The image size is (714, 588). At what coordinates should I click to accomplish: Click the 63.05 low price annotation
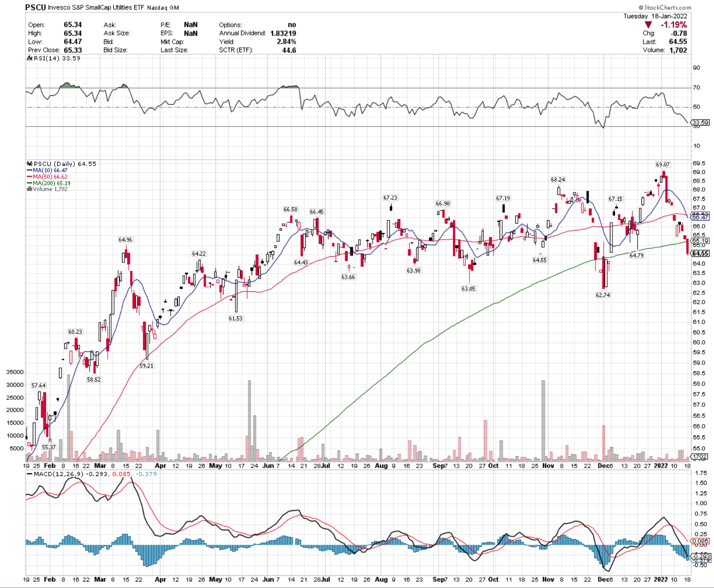tap(468, 289)
